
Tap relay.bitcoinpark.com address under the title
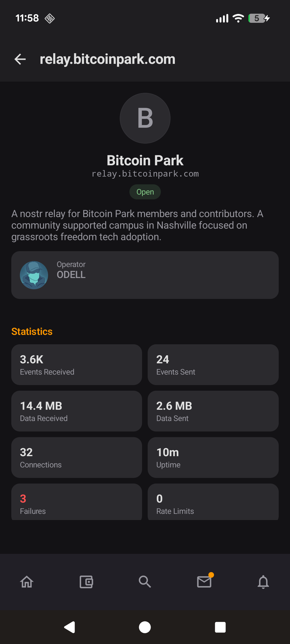click(145, 174)
